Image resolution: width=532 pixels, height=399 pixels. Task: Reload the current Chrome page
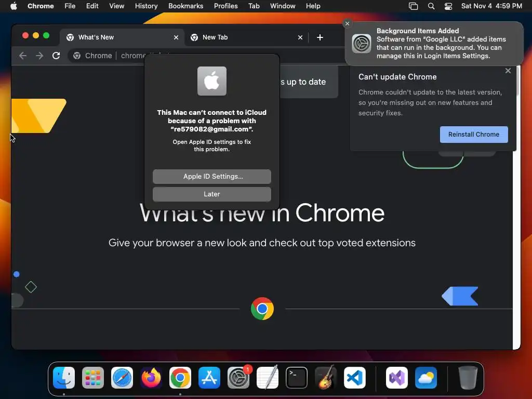pos(56,56)
